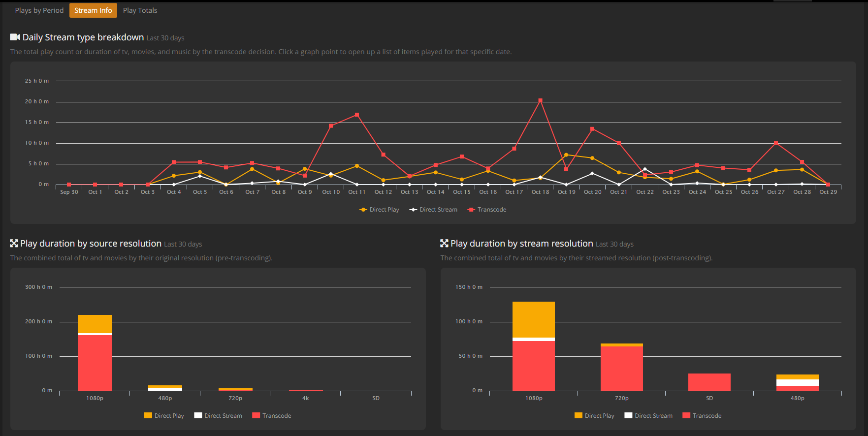Screen dimensions: 868x436
Task: Click the SD bar in stream resolution chart
Action: [x=709, y=382]
